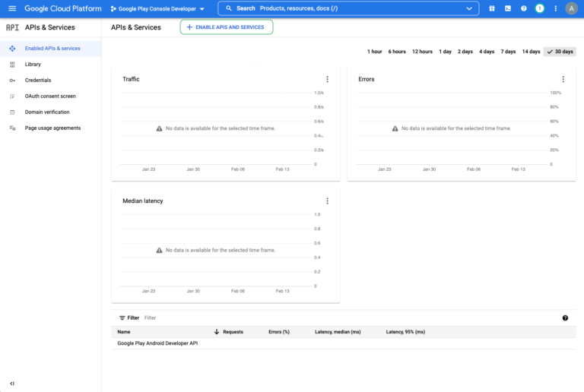Sort by Latency, 95% (ms) column

405,332
